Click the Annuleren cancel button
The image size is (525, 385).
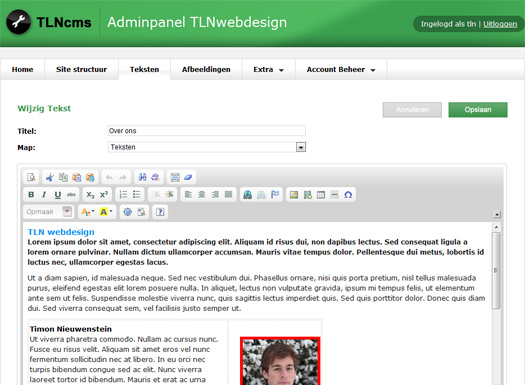pyautogui.click(x=412, y=110)
